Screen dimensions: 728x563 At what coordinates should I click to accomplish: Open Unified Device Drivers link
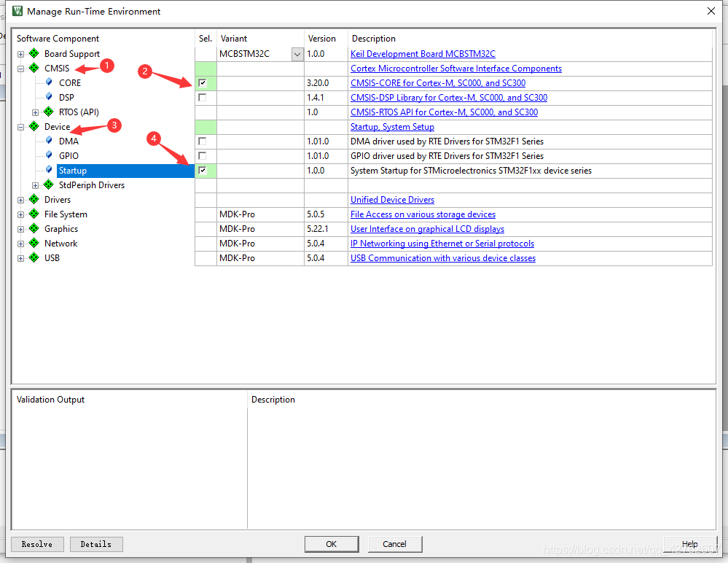coord(392,200)
